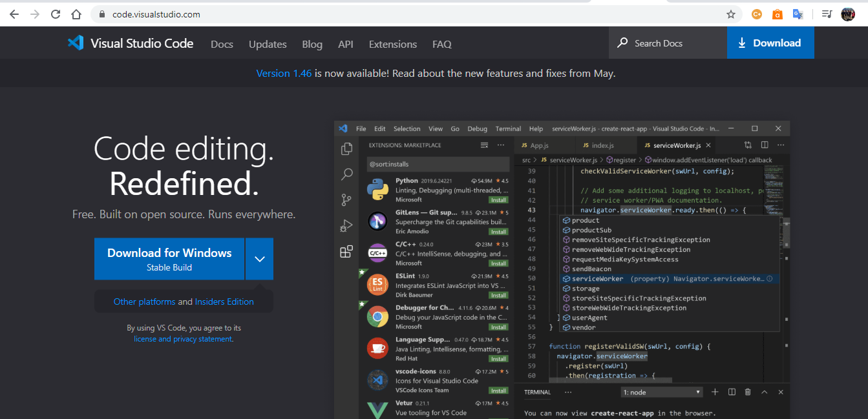Reload the page with the refresh icon

[x=56, y=14]
